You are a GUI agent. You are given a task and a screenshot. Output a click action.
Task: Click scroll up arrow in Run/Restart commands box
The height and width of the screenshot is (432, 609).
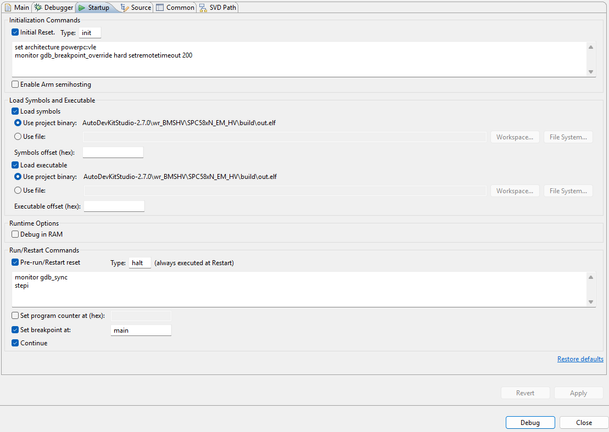[591, 277]
